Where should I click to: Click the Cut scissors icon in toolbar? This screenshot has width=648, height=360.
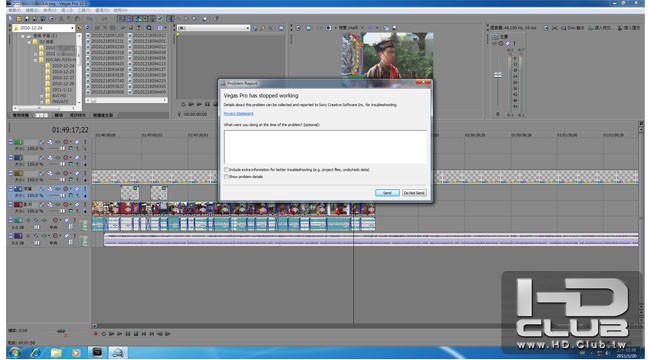pos(61,19)
